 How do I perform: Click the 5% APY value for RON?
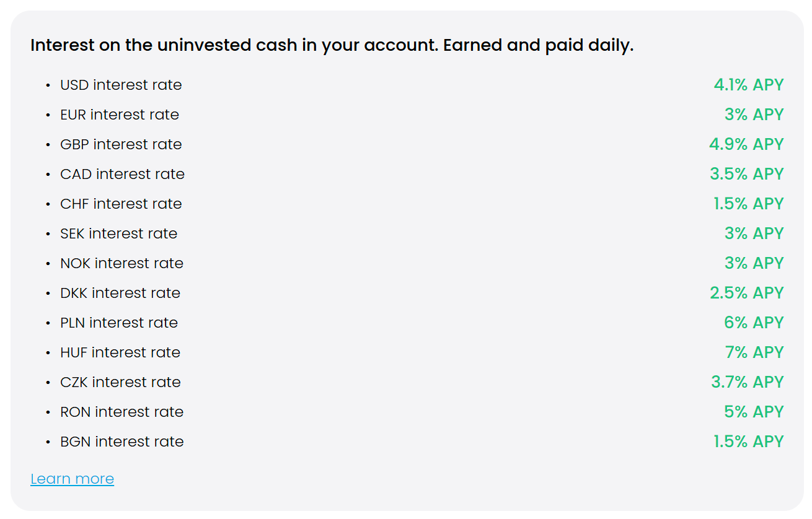[x=754, y=412]
